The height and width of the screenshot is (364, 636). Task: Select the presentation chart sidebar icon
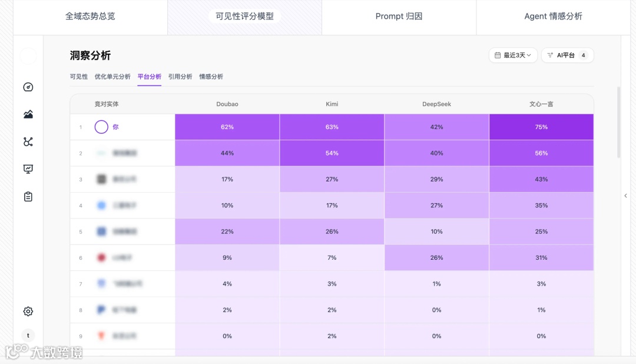pos(28,169)
